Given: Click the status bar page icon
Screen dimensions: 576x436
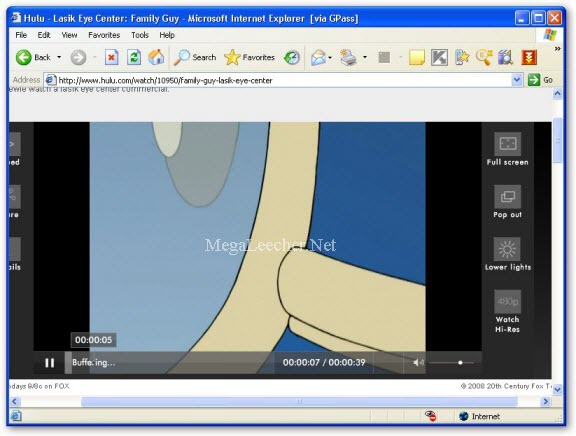Looking at the screenshot, I should [16, 416].
